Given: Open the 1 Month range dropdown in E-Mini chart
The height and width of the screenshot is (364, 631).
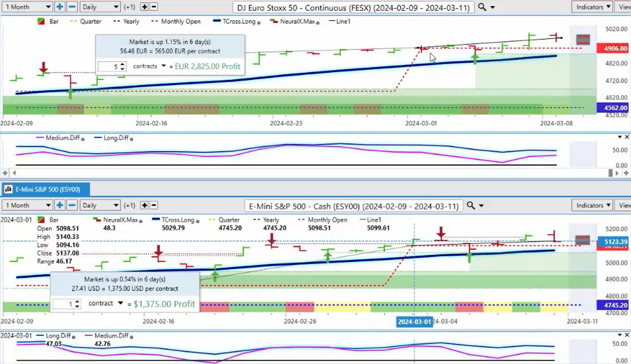Looking at the screenshot, I should coord(27,205).
